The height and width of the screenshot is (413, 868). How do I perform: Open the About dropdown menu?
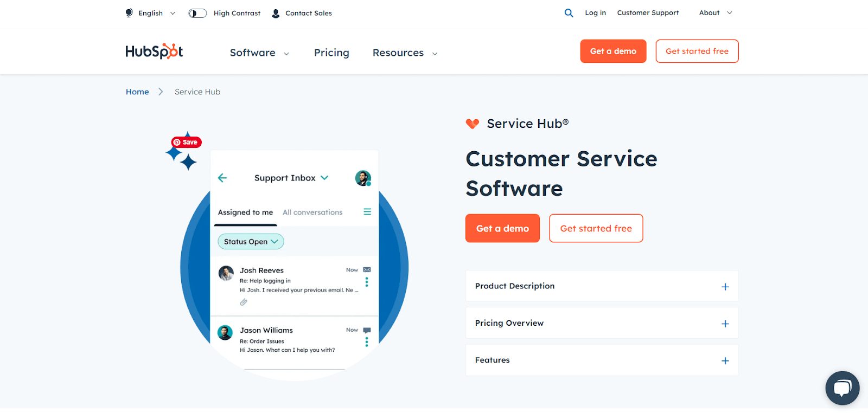click(x=716, y=13)
